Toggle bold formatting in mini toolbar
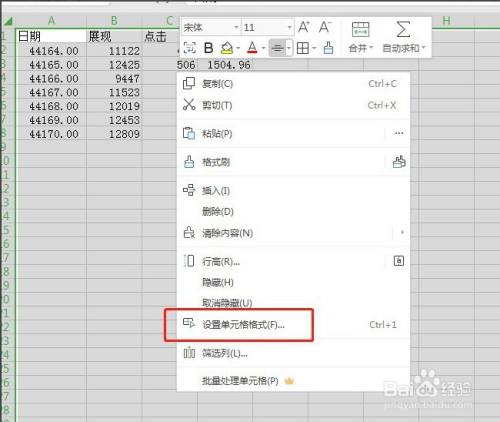The image size is (500, 422). tap(208, 48)
